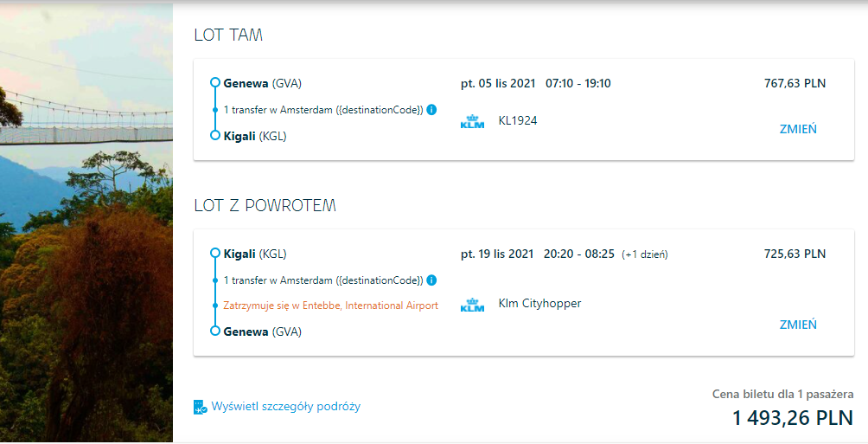Screen dimensions: 868x444
Task: Click the Entebbe stopover notice text
Action: click(330, 306)
